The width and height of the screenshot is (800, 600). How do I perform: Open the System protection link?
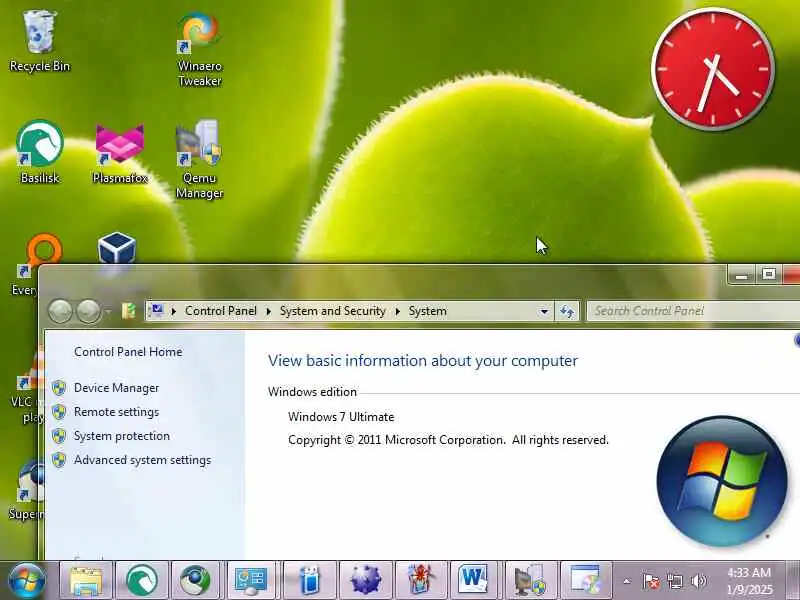click(x=121, y=436)
